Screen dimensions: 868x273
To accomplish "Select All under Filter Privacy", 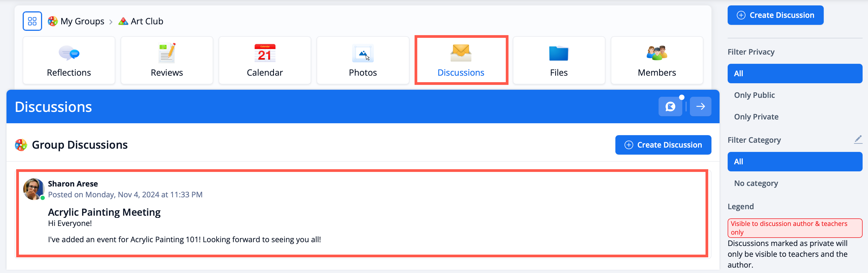I will tap(794, 74).
